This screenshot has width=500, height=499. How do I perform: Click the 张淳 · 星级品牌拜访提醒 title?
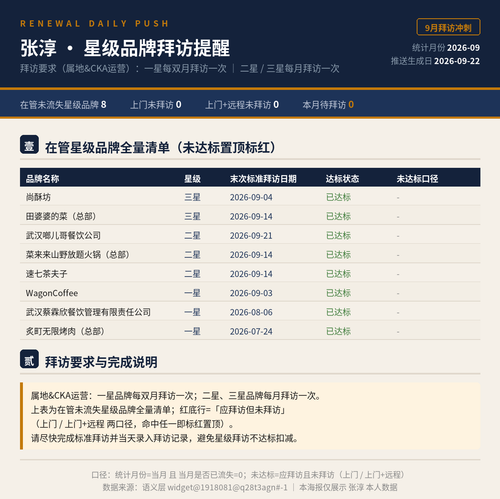(125, 48)
